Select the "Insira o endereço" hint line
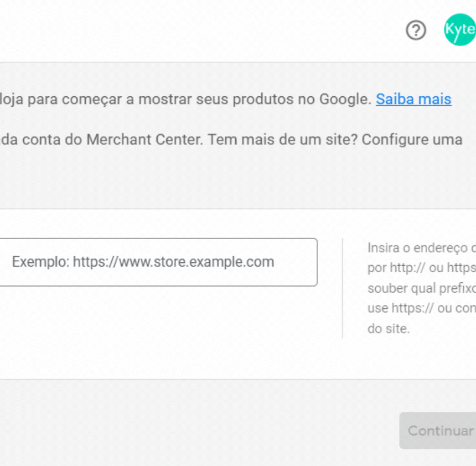The height and width of the screenshot is (466, 476). [x=422, y=248]
